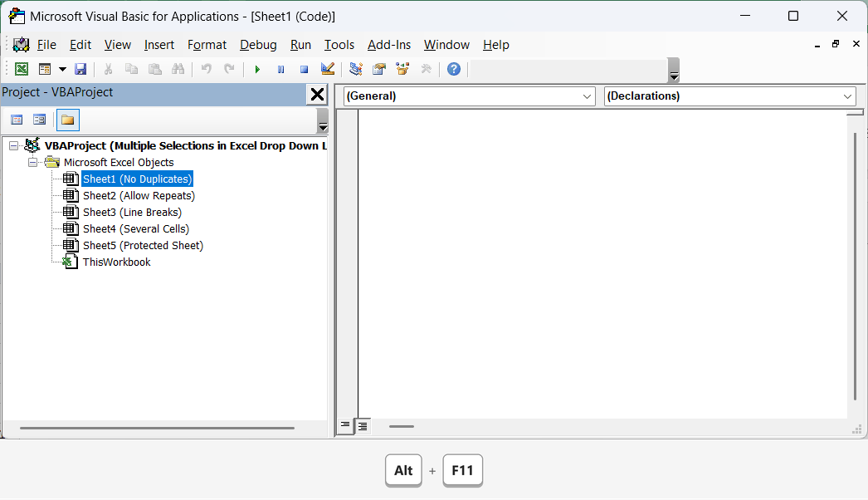This screenshot has height=500, width=868.
Task: Click the code window horizontal scrollbar thumb
Action: coord(402,426)
